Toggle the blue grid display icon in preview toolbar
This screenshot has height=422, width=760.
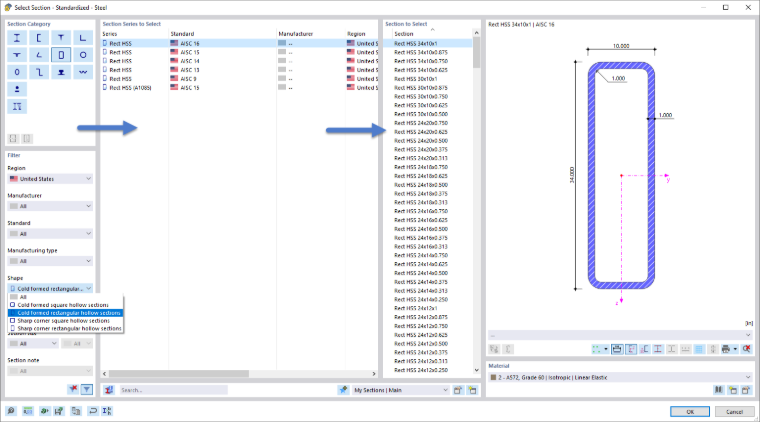(699, 349)
